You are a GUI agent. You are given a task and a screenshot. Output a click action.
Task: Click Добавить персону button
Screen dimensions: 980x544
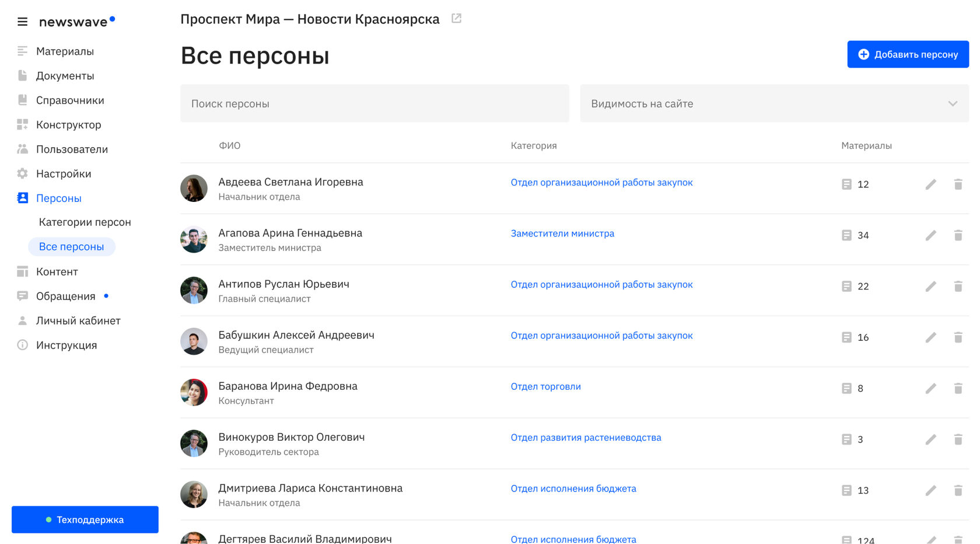[x=908, y=54]
